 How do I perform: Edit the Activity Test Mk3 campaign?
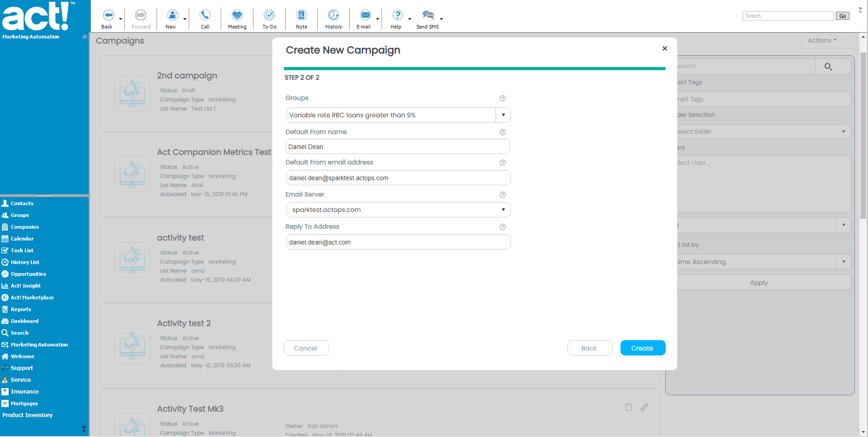click(x=644, y=407)
